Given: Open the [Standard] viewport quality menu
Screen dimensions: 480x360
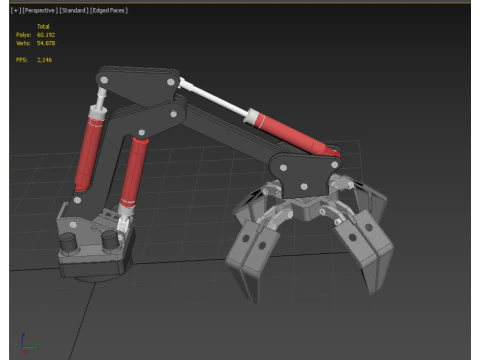Looking at the screenshot, I should [x=74, y=11].
